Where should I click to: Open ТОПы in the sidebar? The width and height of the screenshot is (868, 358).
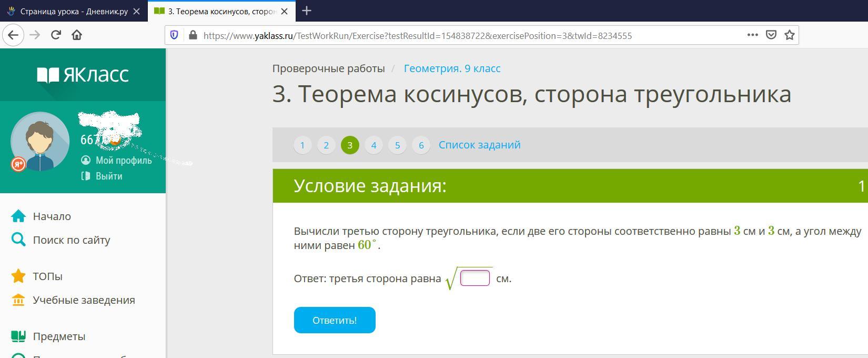point(37,276)
